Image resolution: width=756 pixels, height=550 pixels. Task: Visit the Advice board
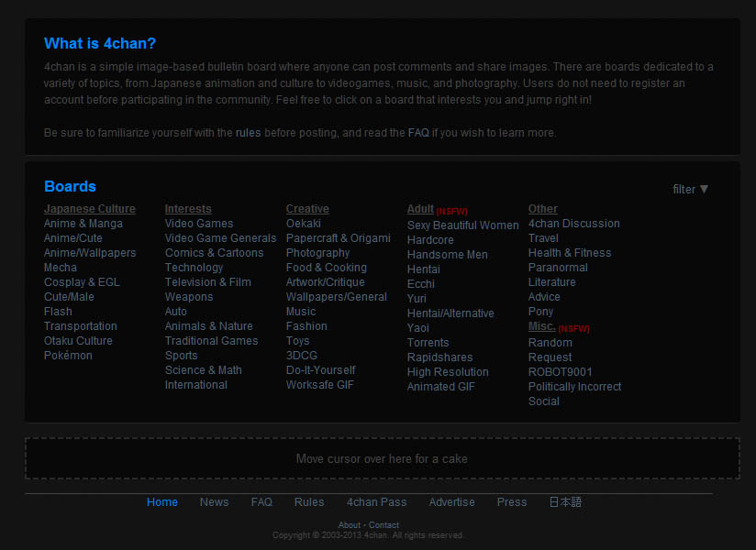(x=544, y=297)
